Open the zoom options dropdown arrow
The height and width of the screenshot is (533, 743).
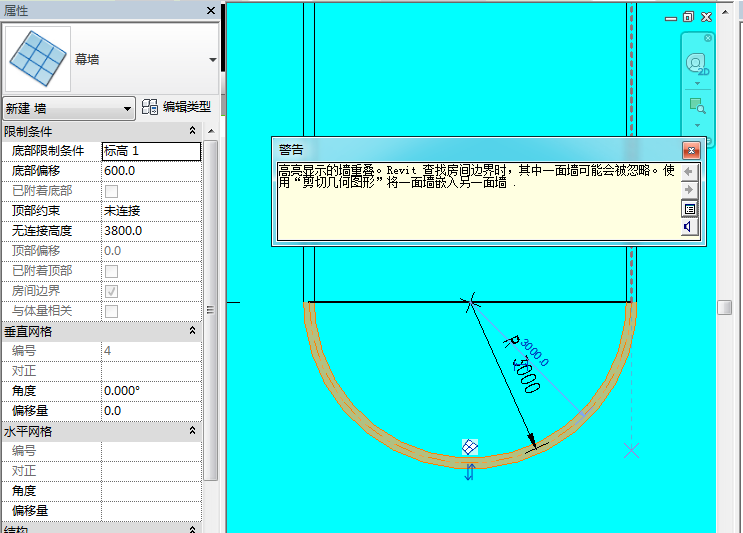tap(697, 126)
